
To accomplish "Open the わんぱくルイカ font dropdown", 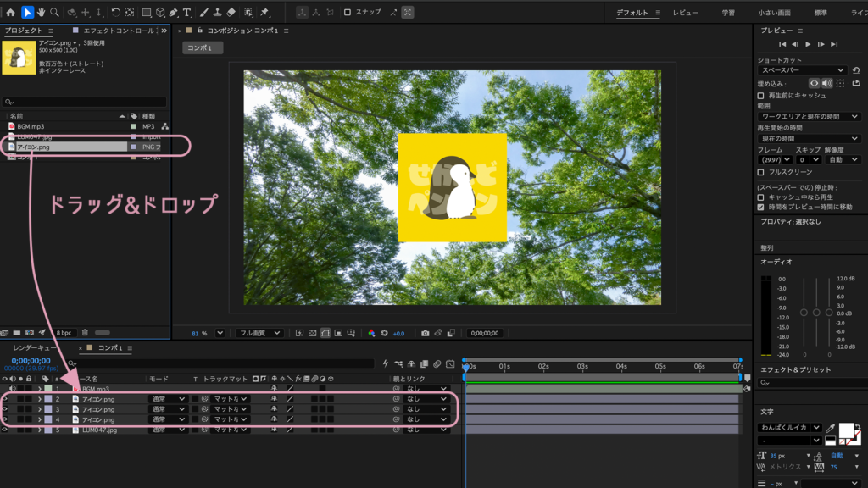I will (x=789, y=428).
